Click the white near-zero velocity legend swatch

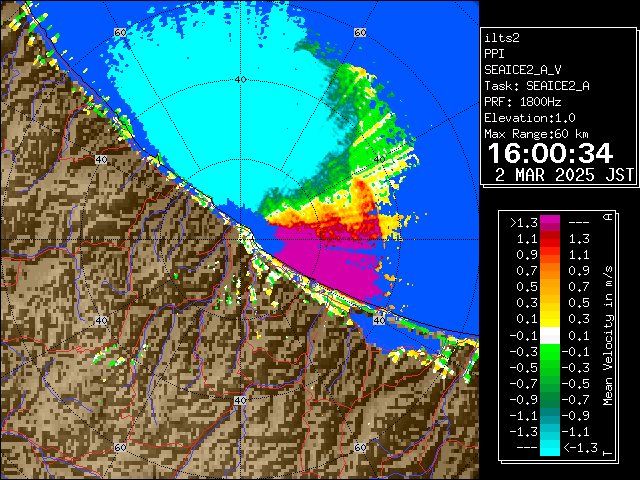[x=550, y=336]
